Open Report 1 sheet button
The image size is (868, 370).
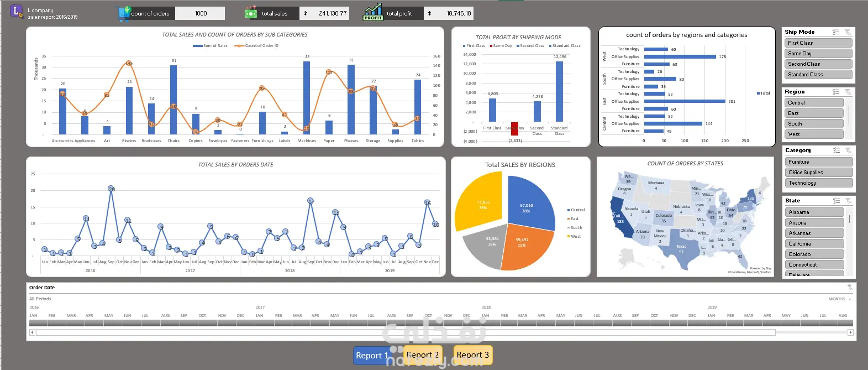pyautogui.click(x=371, y=355)
